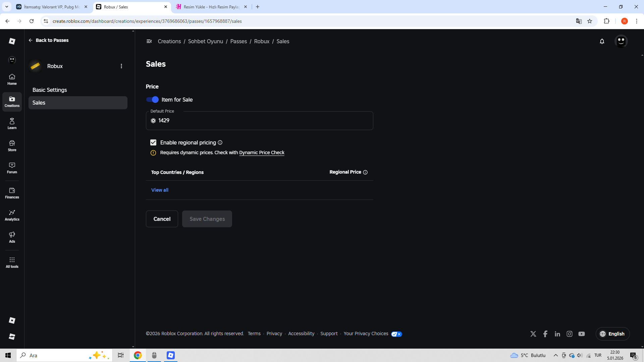Reload the page

pyautogui.click(x=32, y=21)
